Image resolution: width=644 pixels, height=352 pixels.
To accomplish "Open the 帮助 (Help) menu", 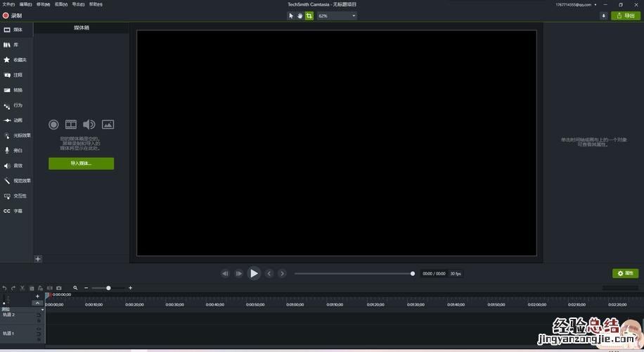I will (96, 4).
